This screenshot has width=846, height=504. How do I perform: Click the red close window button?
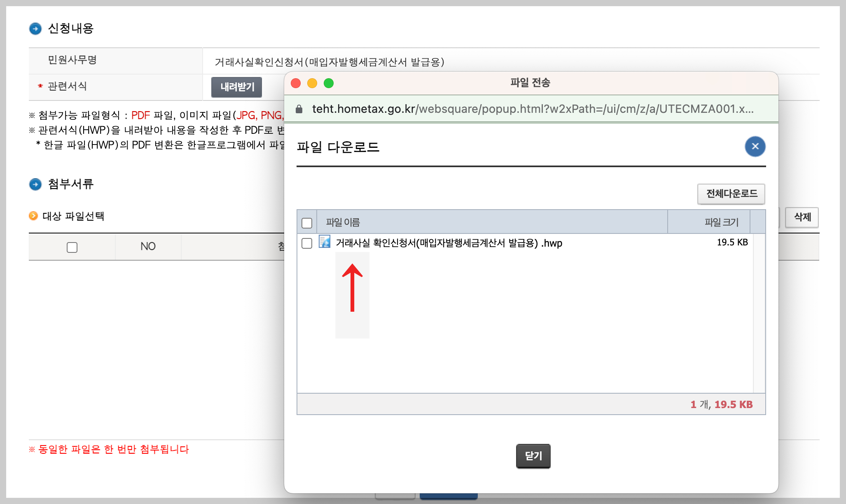coord(296,83)
